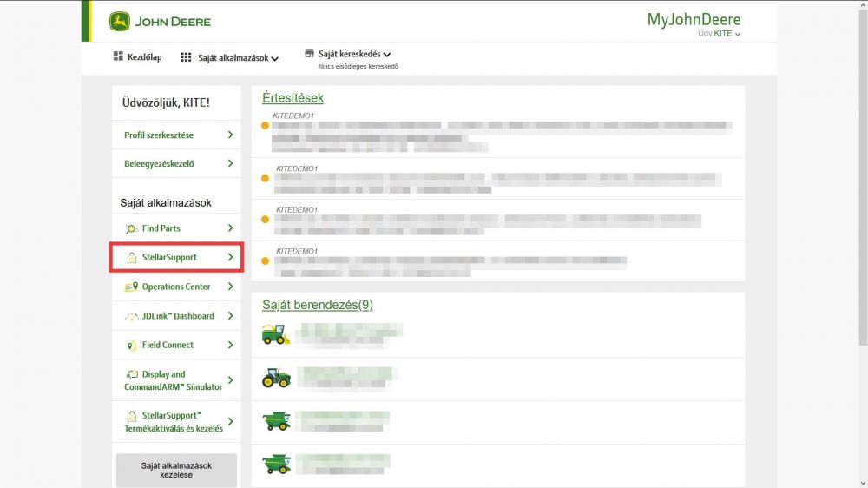Click the Saját alkalmazások sidebar heading
868x488 pixels.
(166, 202)
